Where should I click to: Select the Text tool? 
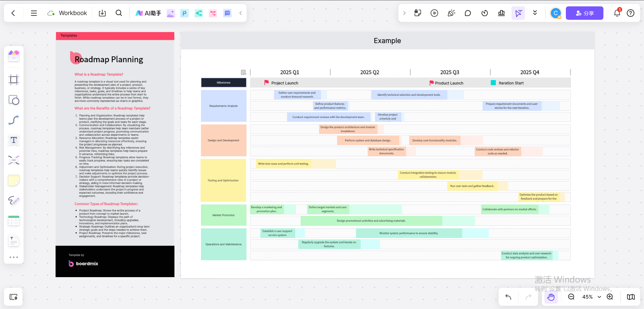coord(14,140)
